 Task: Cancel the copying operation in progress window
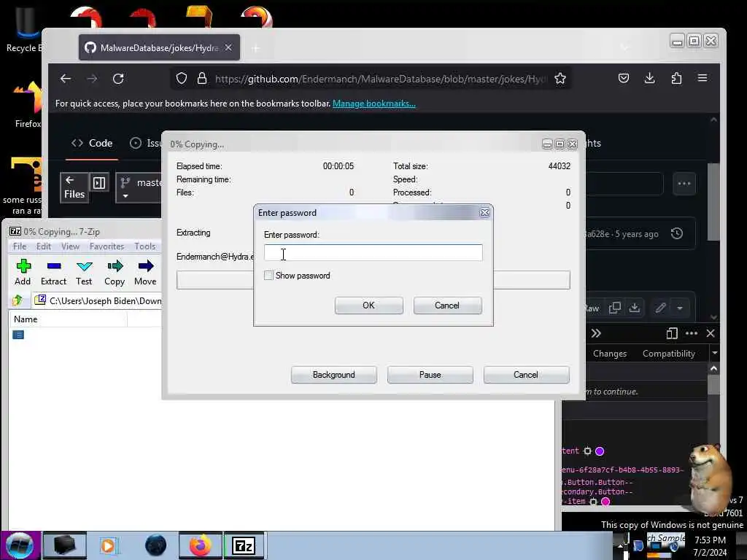tap(526, 375)
